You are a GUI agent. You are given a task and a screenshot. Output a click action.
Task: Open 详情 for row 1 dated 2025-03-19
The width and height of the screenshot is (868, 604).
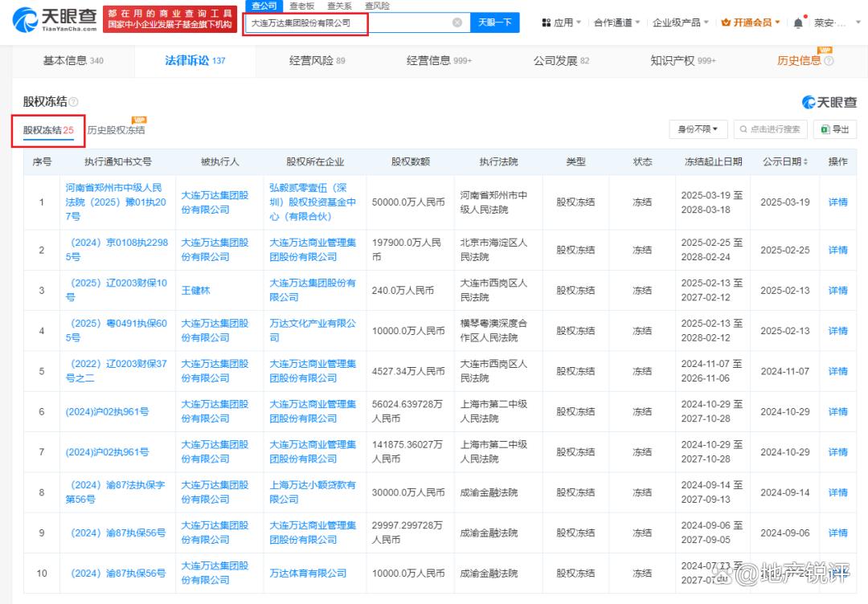pyautogui.click(x=837, y=202)
